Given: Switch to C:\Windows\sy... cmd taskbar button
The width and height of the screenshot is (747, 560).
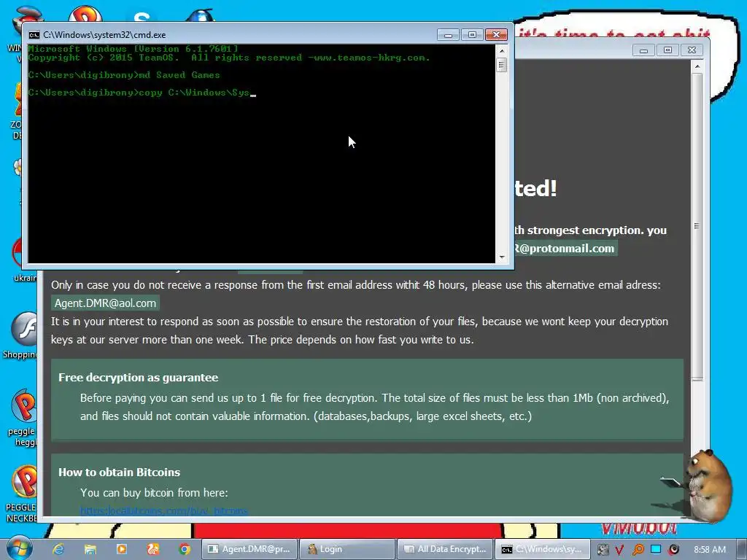Looking at the screenshot, I should point(543,549).
